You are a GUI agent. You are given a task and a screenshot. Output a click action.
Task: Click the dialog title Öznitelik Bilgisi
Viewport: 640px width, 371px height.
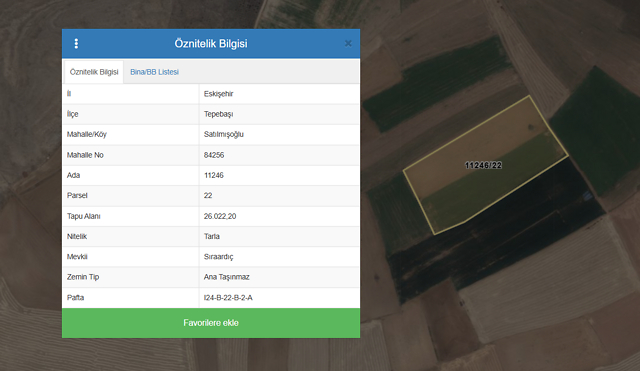(x=211, y=44)
